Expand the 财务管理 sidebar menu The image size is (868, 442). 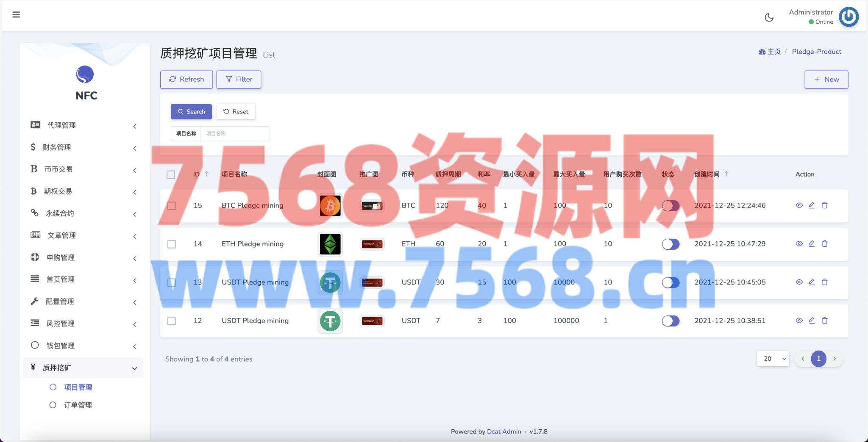pyautogui.click(x=83, y=147)
